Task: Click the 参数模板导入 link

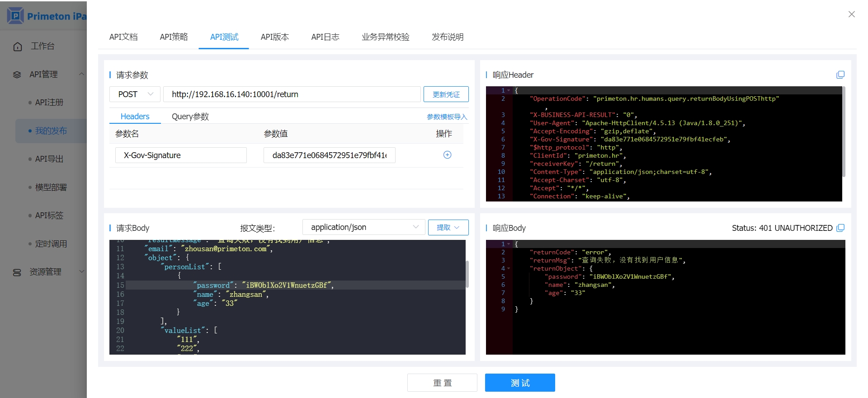Action: [447, 117]
